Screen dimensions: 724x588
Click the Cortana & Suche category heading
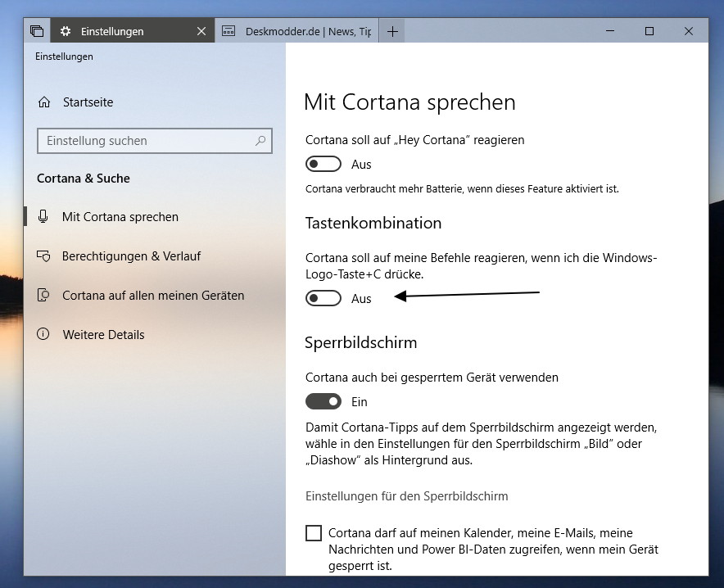click(x=83, y=179)
